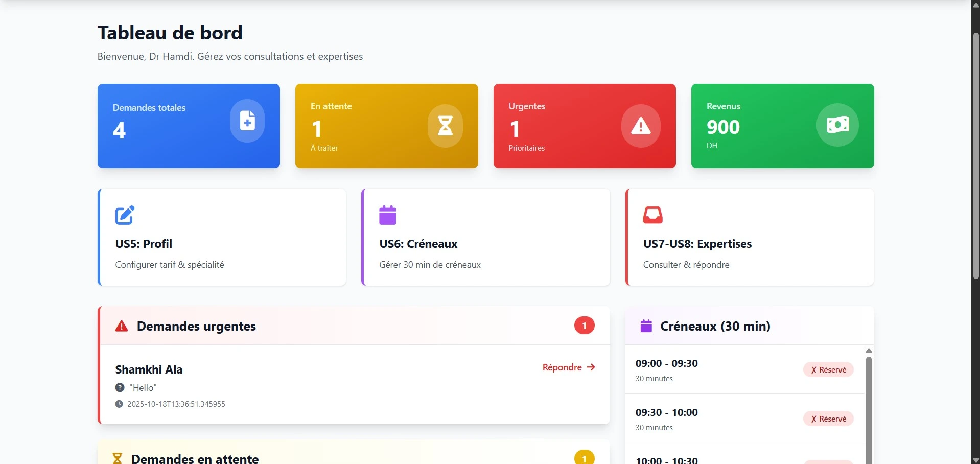980x464 pixels.
Task: Click the Demandes totales label on blue card
Action: [149, 108]
